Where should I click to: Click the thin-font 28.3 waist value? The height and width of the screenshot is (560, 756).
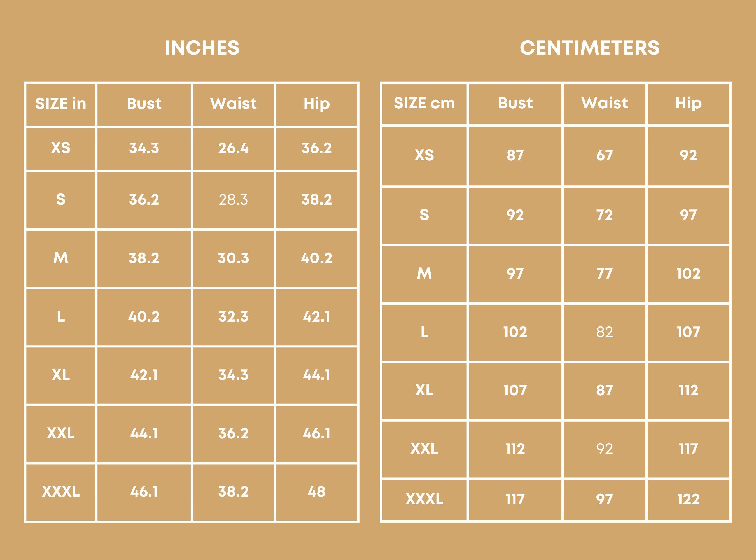233,200
